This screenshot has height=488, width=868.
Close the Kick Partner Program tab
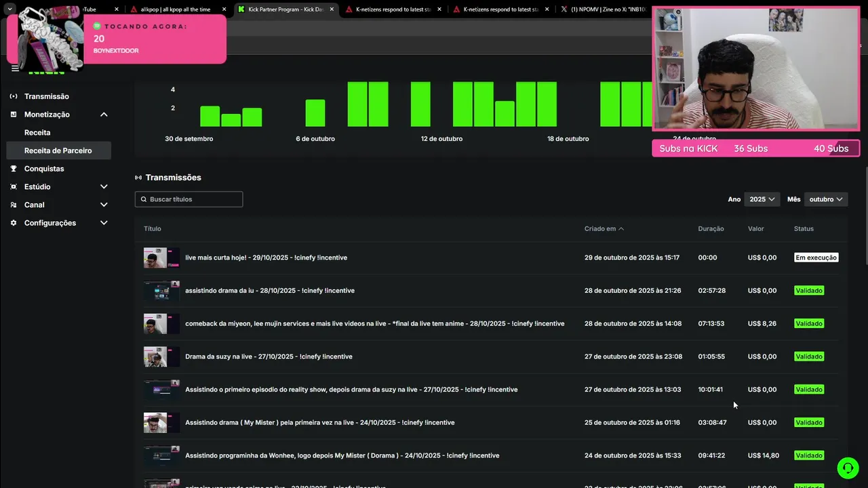(332, 9)
